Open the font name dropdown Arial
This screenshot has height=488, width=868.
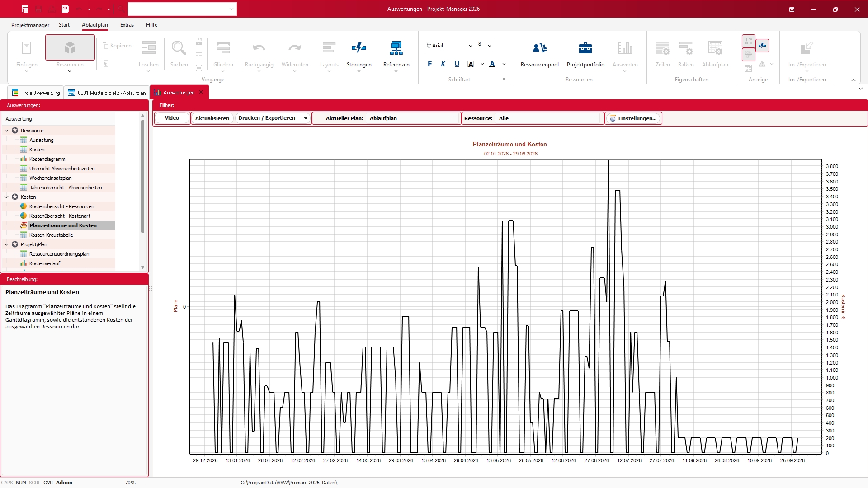point(470,46)
